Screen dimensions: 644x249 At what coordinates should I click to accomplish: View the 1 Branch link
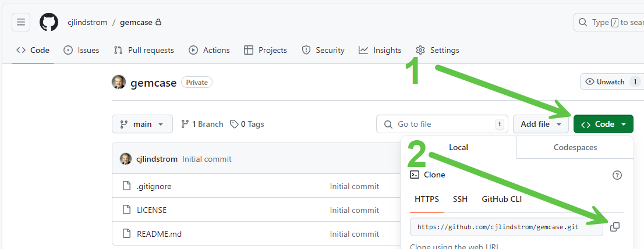(x=202, y=124)
